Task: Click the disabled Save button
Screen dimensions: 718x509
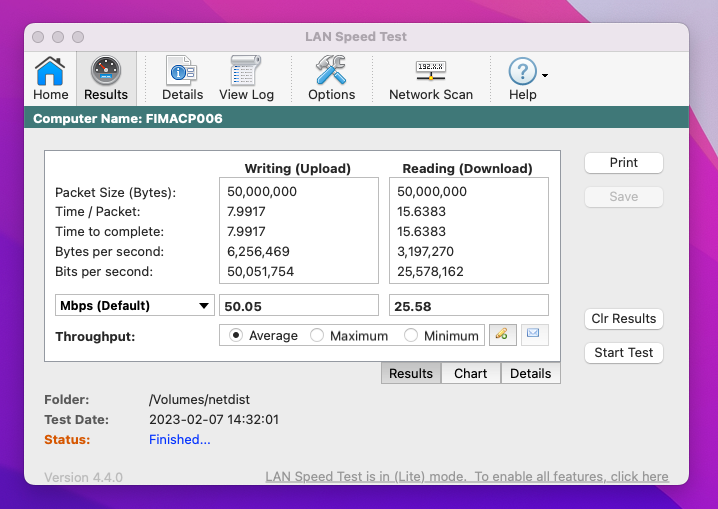Action: pyautogui.click(x=624, y=197)
